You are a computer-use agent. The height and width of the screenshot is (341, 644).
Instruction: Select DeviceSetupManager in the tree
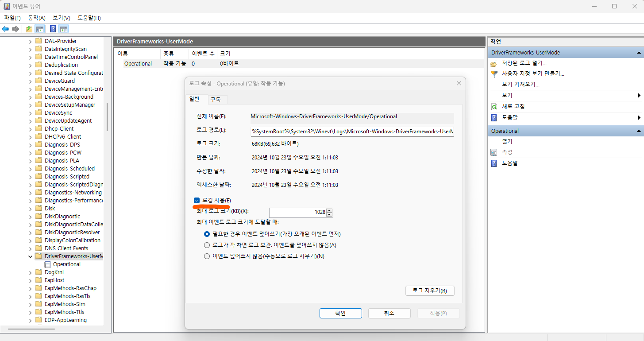click(x=70, y=105)
